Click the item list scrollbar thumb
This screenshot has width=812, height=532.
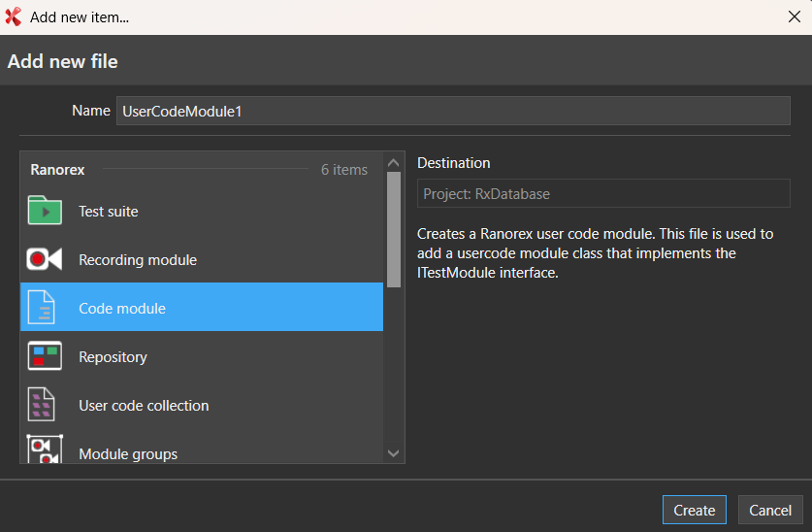point(393,229)
